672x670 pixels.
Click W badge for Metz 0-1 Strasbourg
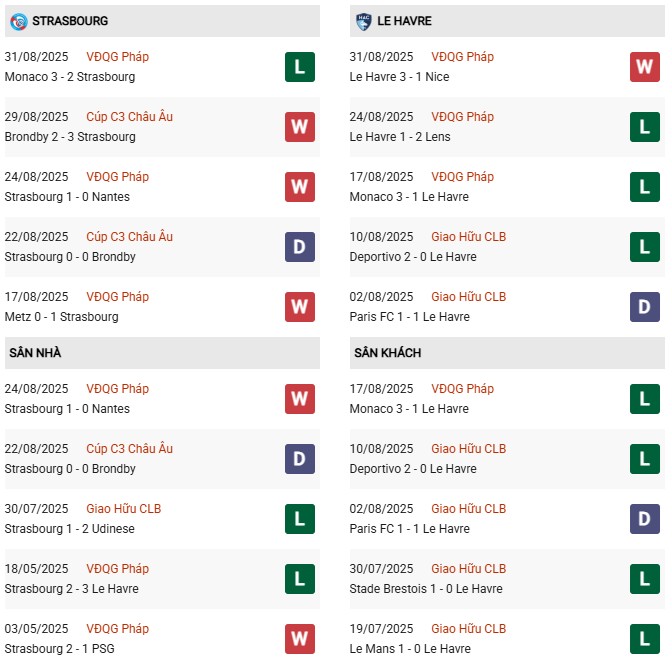tap(300, 307)
